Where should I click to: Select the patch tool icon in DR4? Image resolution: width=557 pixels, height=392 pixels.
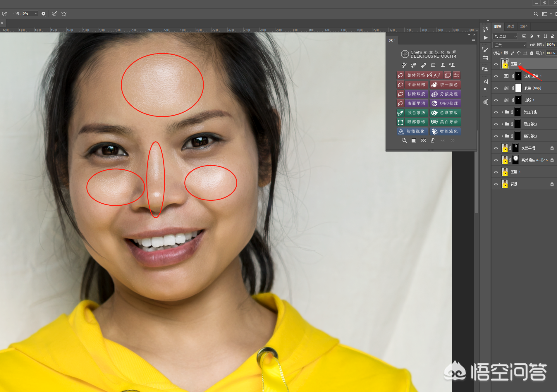click(433, 65)
